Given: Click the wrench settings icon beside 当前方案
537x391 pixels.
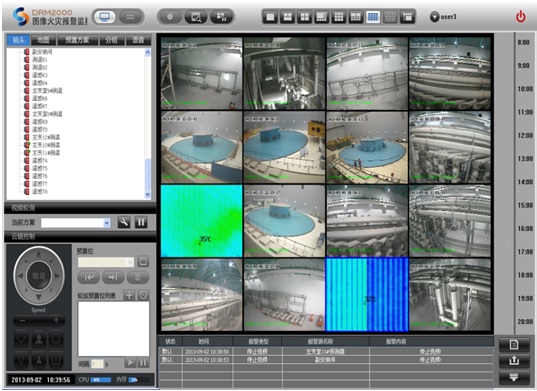Looking at the screenshot, I should pyautogui.click(x=124, y=222).
